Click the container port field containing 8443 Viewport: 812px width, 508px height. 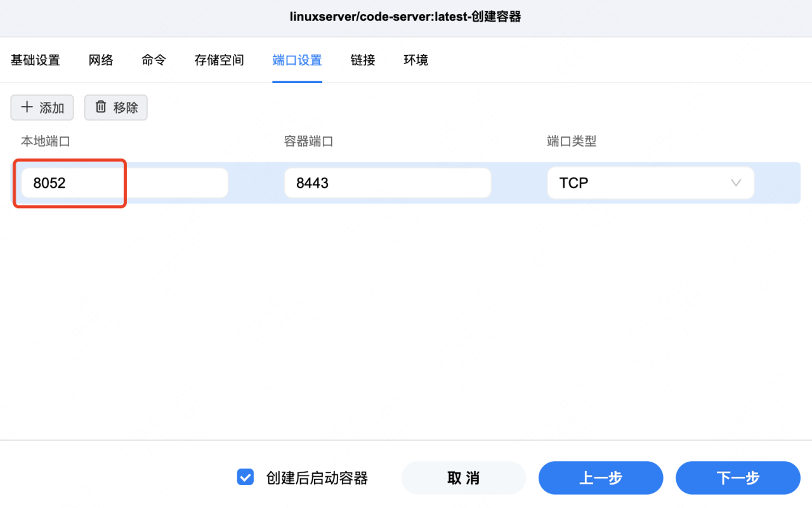click(x=387, y=183)
